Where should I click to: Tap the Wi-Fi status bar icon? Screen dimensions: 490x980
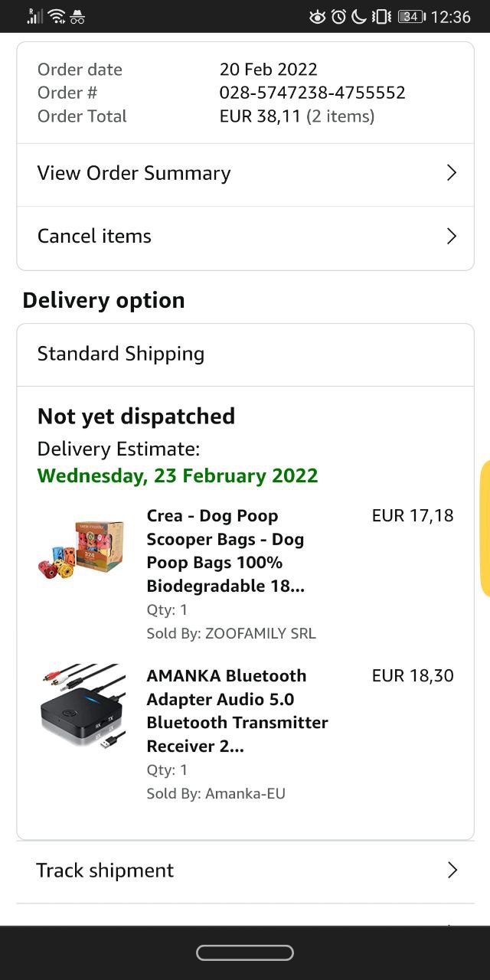tap(57, 17)
